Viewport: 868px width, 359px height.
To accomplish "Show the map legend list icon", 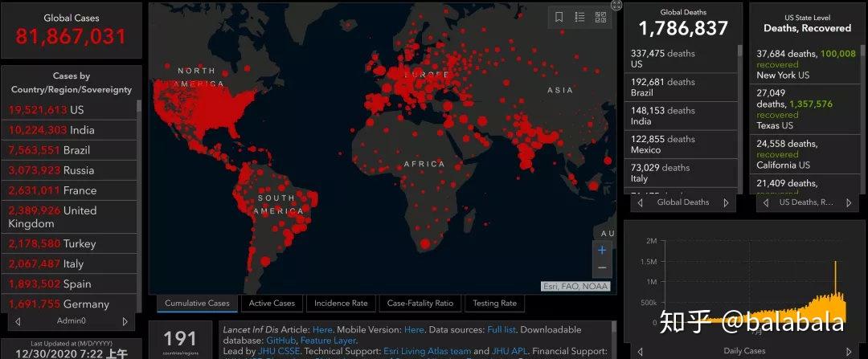I will (579, 17).
